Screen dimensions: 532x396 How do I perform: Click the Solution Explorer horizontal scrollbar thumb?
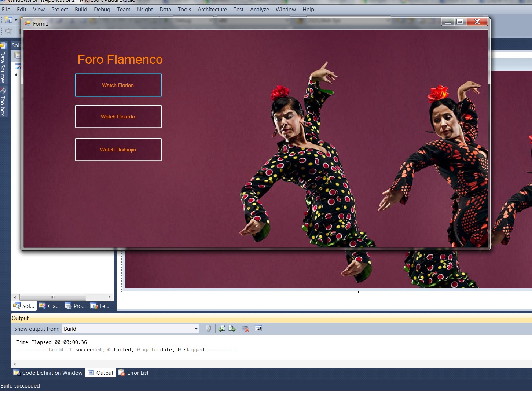(x=52, y=297)
